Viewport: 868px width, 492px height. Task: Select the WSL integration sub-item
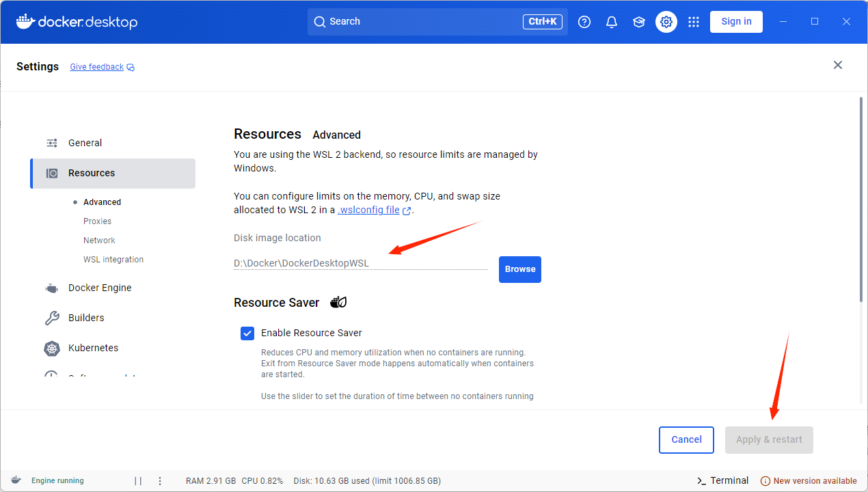113,260
